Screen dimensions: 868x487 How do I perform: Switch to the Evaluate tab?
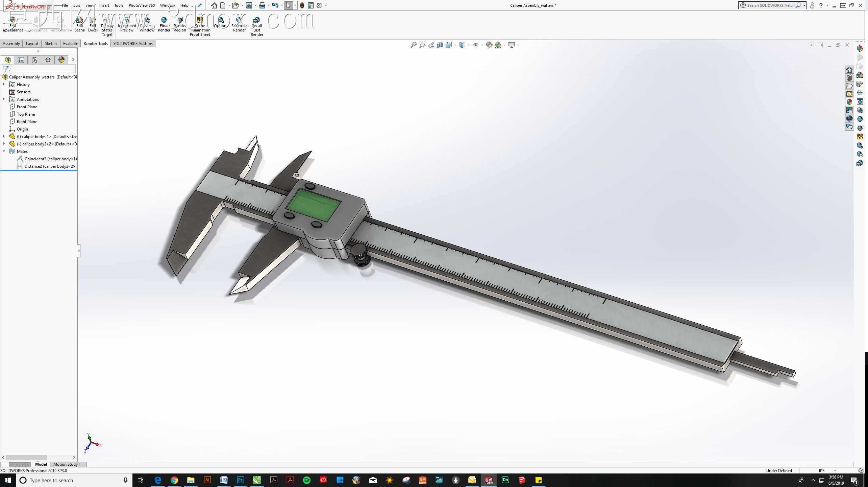tap(70, 44)
